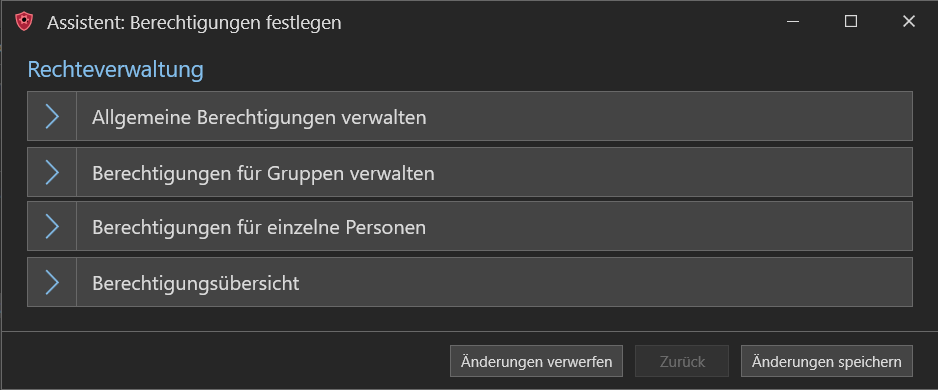This screenshot has width=938, height=390.
Task: Expand the Berechtigungen für einzelne Personen chevron
Action: coord(52,227)
